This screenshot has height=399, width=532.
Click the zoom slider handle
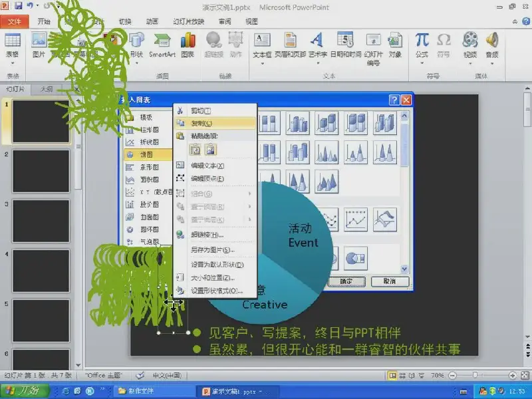pos(475,375)
